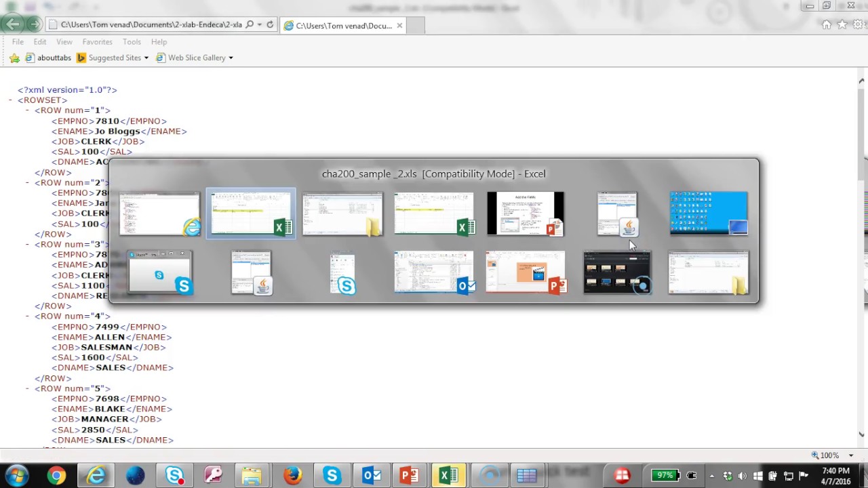Open the Edit menu
This screenshot has width=868, height=488.
[40, 42]
